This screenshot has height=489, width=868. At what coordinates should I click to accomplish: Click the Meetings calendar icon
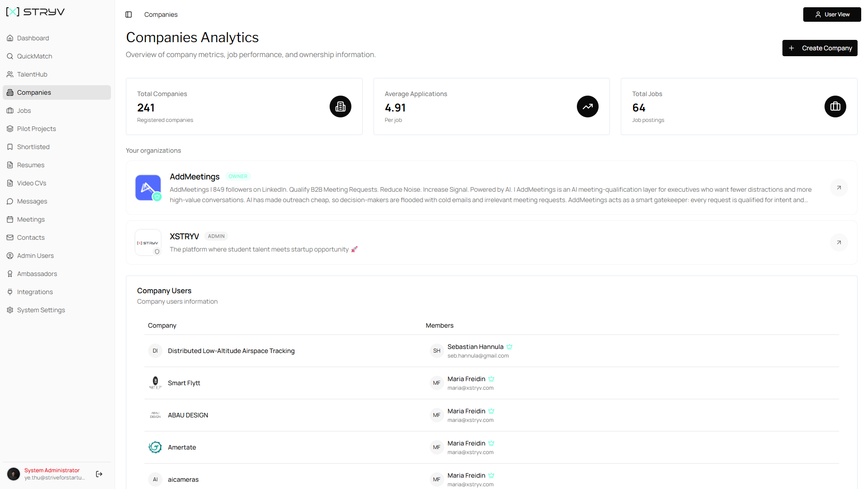coord(10,219)
